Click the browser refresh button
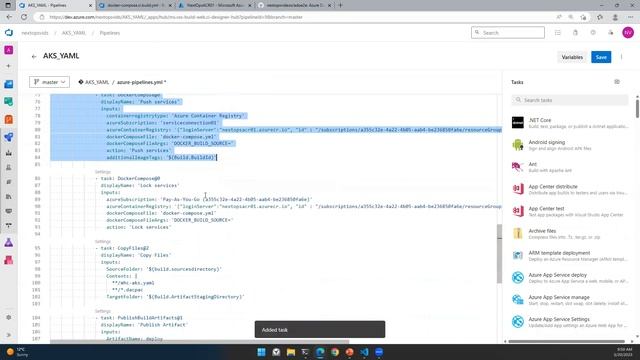Viewport: 640px width, 360px height. click(x=24, y=17)
